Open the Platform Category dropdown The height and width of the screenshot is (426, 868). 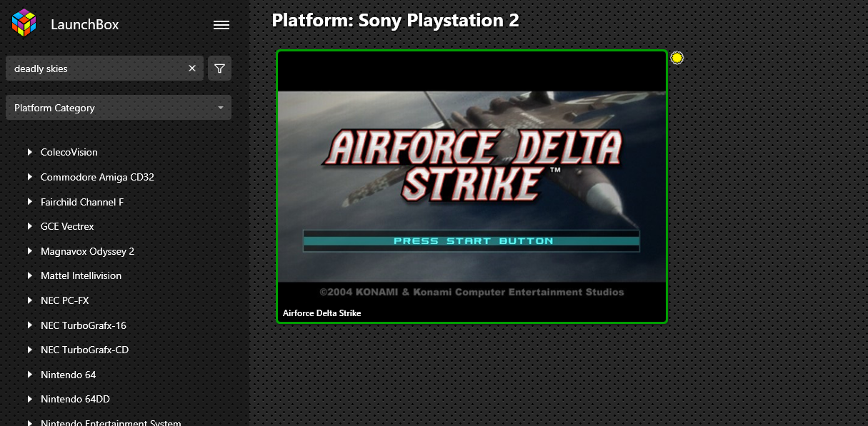(x=119, y=108)
